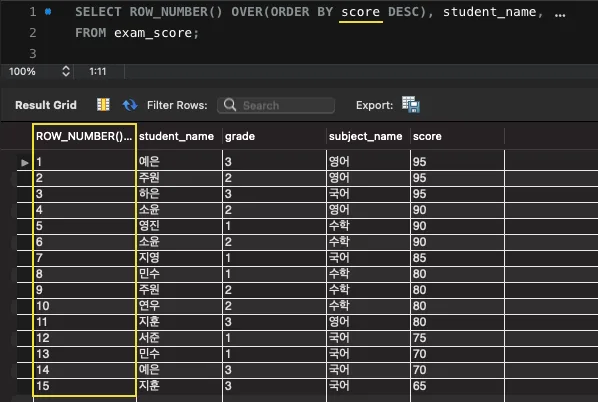Select subject cell in row 6
Screen dimensions: 598x402
coord(368,242)
